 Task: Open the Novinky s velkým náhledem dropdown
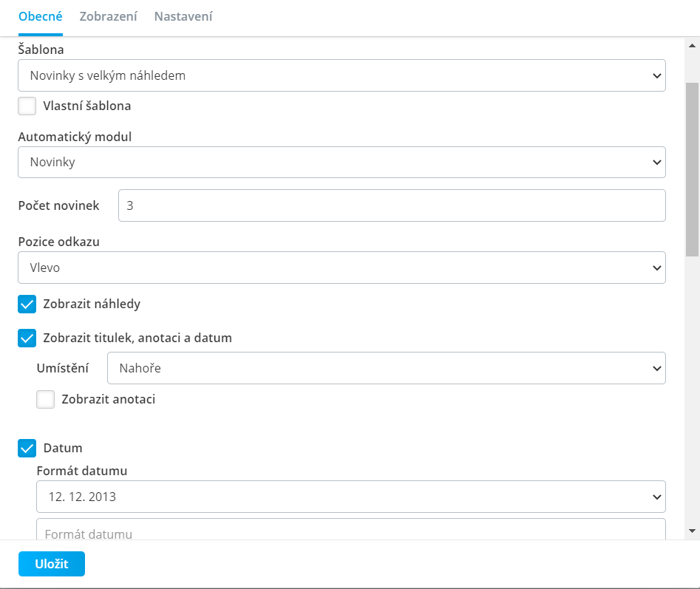coord(341,75)
